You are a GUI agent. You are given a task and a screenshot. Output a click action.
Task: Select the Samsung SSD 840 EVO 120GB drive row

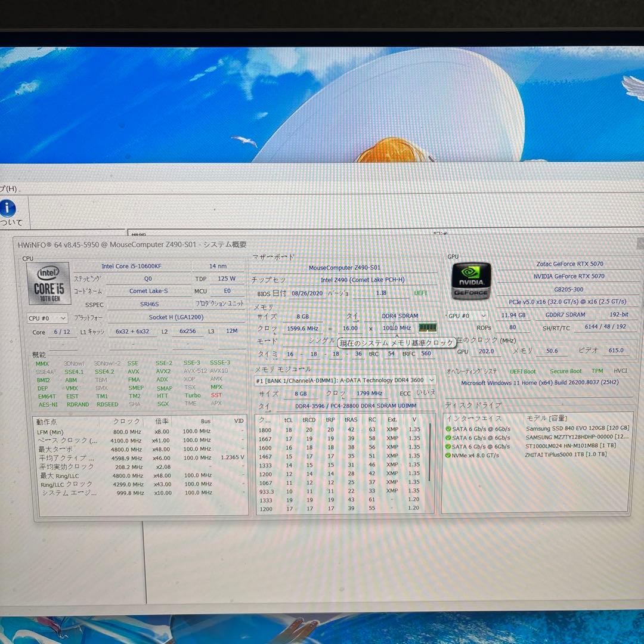537,428
